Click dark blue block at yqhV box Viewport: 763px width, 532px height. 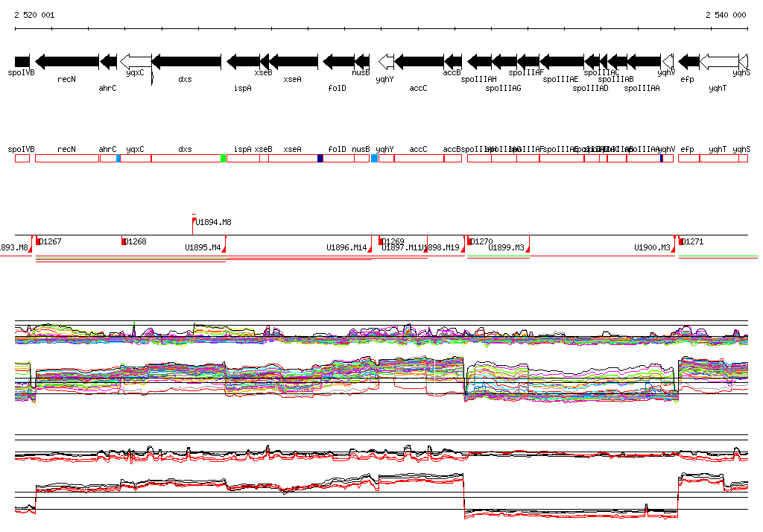pyautogui.click(x=662, y=158)
